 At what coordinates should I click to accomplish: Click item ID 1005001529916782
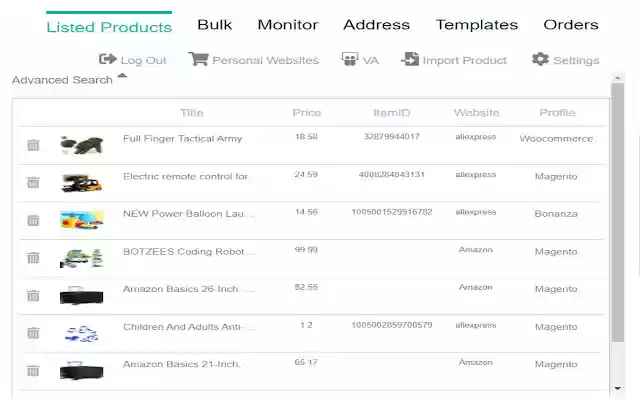click(392, 212)
